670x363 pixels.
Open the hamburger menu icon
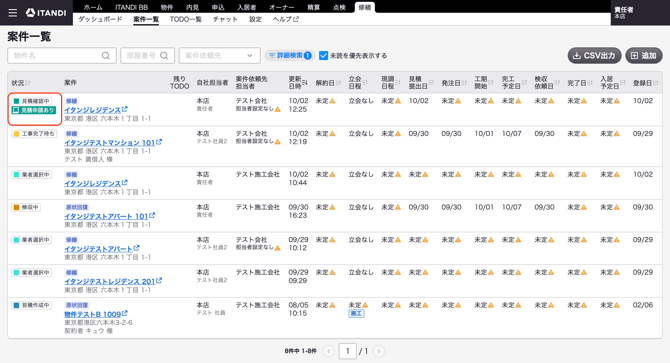pyautogui.click(x=13, y=13)
